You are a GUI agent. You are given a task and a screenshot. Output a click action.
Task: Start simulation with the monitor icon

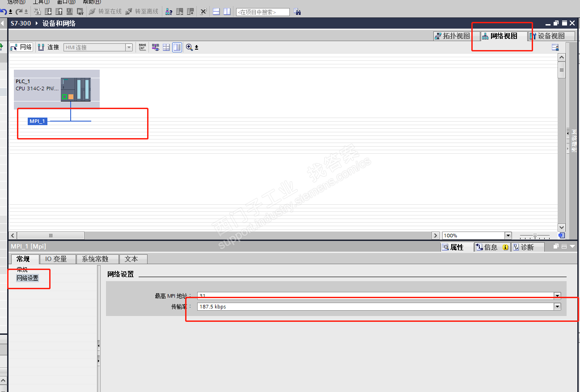click(x=70, y=12)
